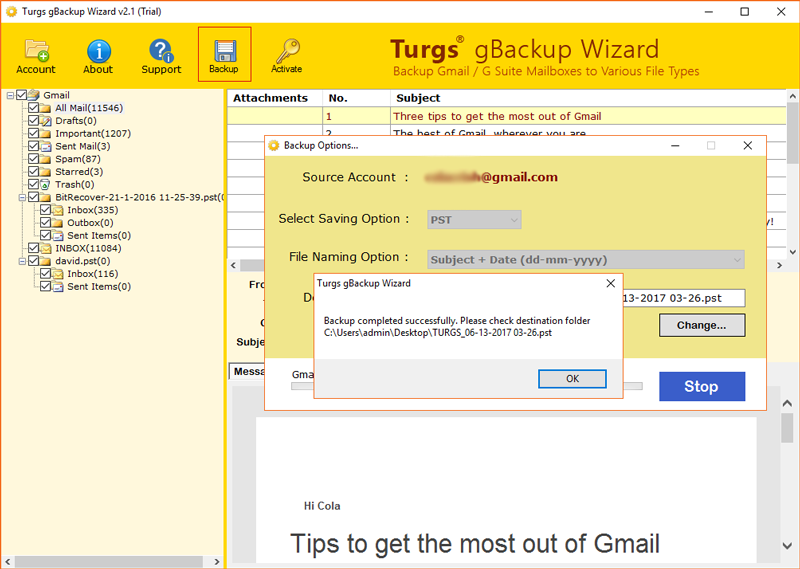This screenshot has height=569, width=800.
Task: Click the Backup floppy disk icon
Action: point(224,54)
